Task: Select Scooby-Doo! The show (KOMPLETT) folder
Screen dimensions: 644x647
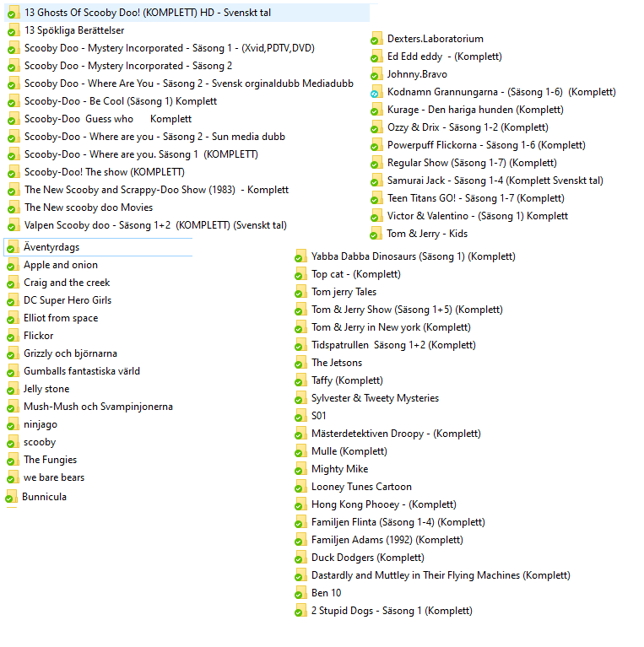Action: point(105,172)
